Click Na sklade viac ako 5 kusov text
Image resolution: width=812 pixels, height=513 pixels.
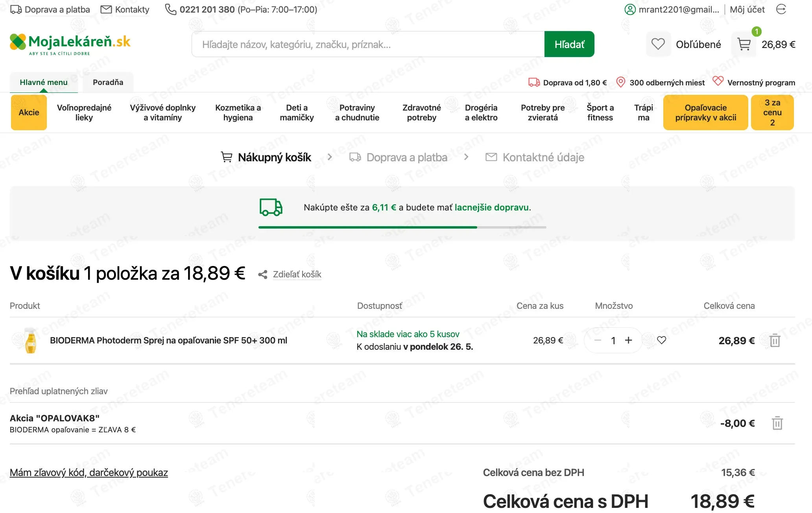[x=408, y=334]
